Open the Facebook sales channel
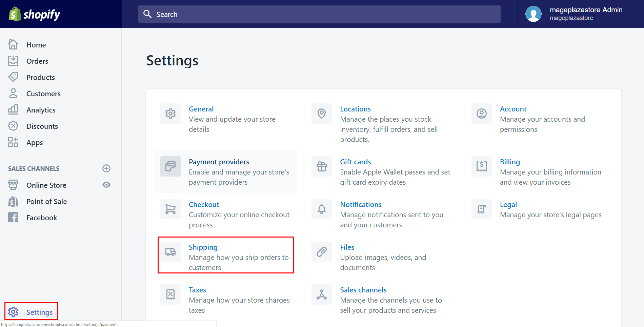Viewport: 644px width, 327px height. click(x=42, y=218)
